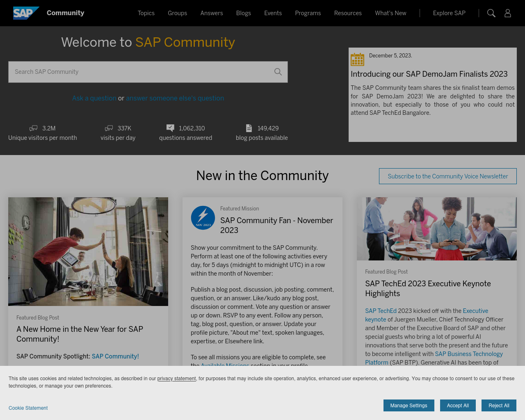Open Introducing our SAP DemoJam Finalists 2023

click(429, 74)
